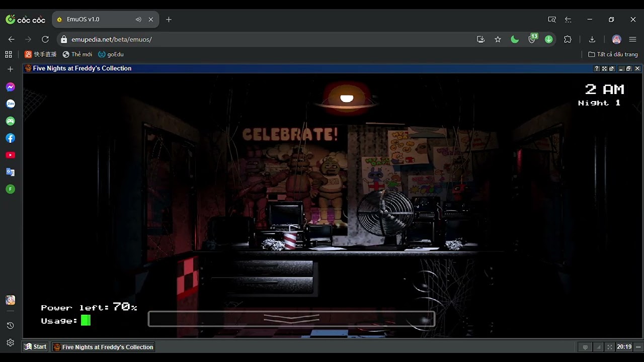Click the 20:19 taskbar clock

(x=624, y=347)
